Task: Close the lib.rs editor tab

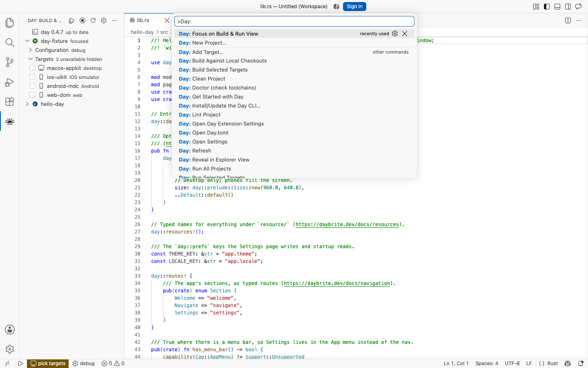Action: coord(167,20)
